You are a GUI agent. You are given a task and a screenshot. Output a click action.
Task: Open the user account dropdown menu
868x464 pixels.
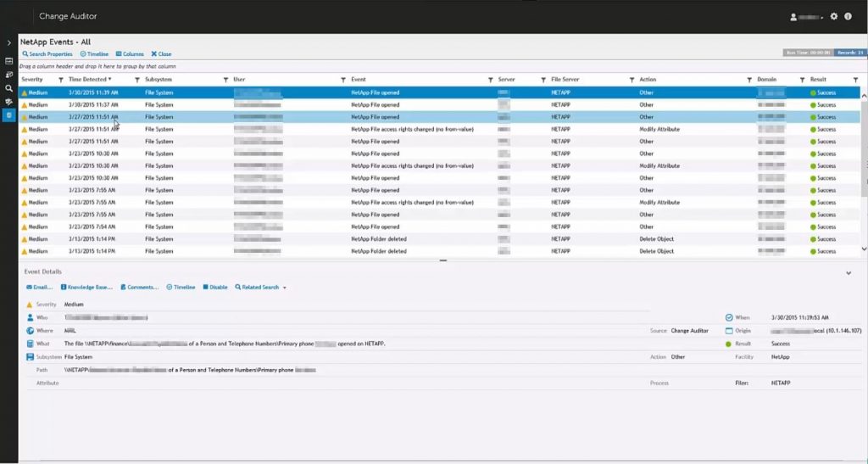[x=807, y=17]
